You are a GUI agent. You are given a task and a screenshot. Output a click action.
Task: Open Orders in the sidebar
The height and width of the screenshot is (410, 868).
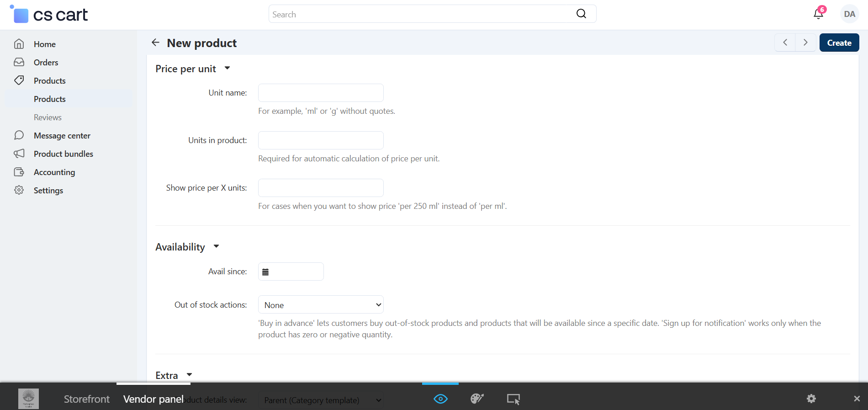coord(46,62)
